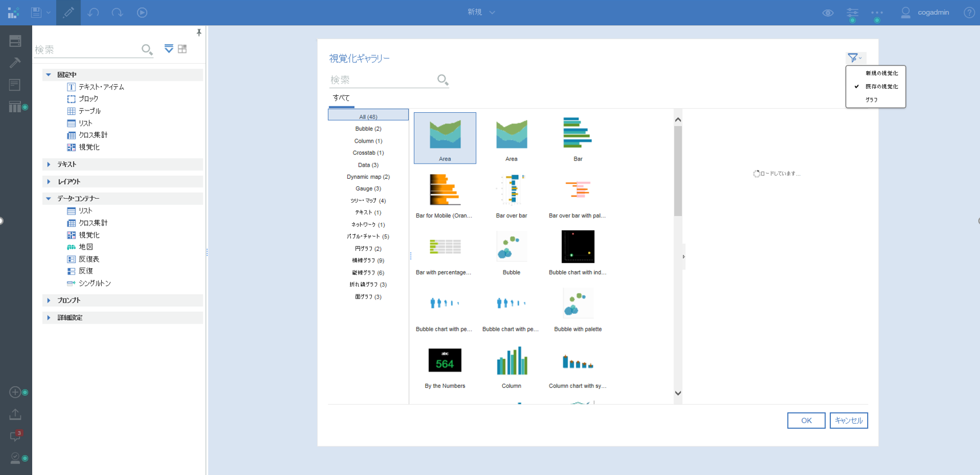
Task: Select Dynamic map (2) category
Action: pyautogui.click(x=368, y=176)
